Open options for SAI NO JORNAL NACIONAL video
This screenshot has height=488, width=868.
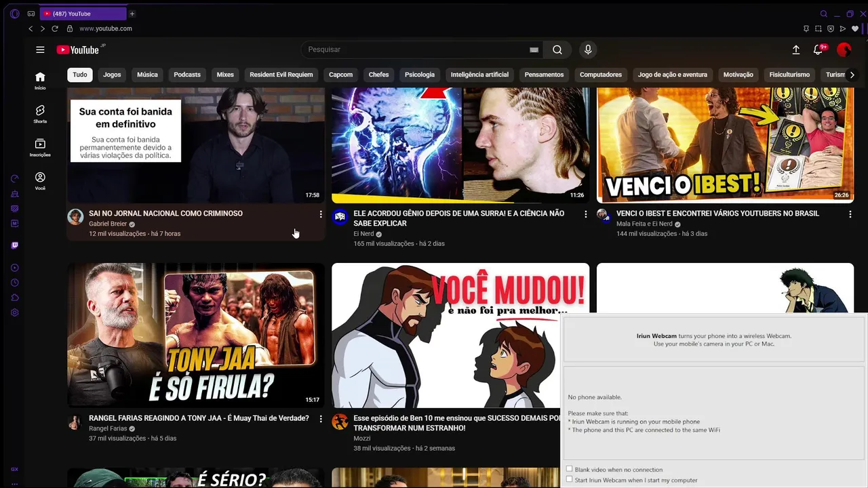tap(321, 214)
